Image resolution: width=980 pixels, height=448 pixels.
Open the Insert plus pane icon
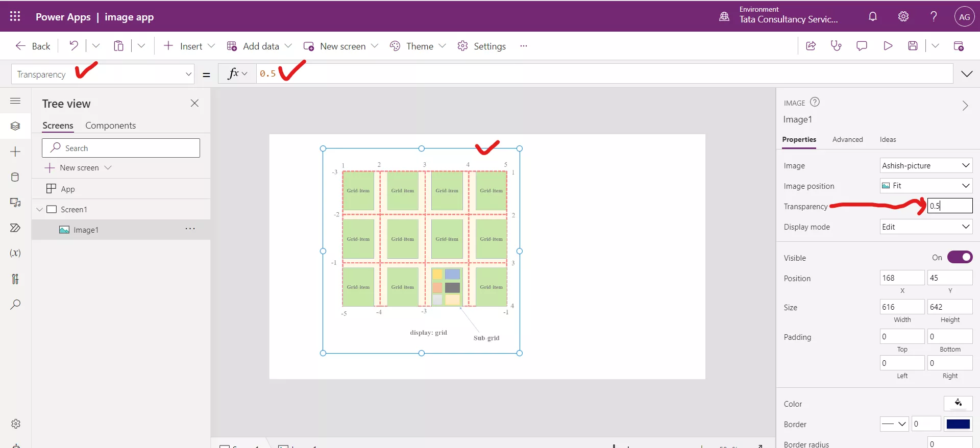point(15,152)
